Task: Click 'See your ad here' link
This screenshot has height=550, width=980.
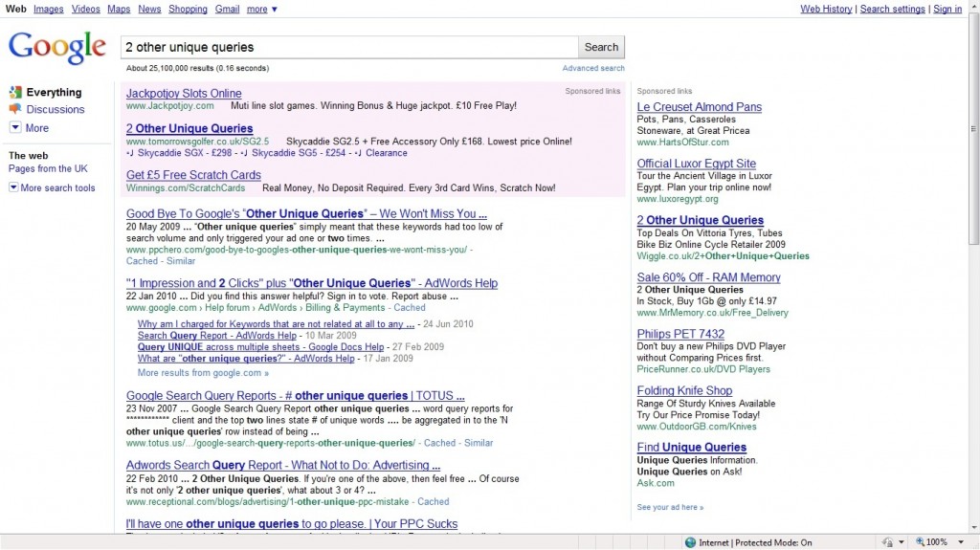Action: point(670,508)
